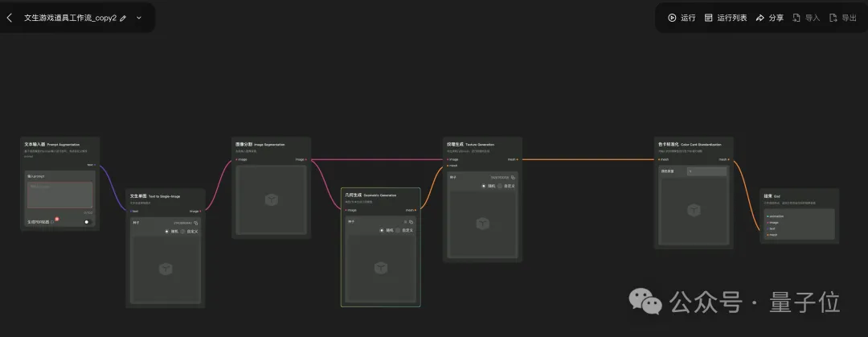868x337 pixels.
Task: Click the cube preview in the 几何生成 node
Action: pos(381,269)
